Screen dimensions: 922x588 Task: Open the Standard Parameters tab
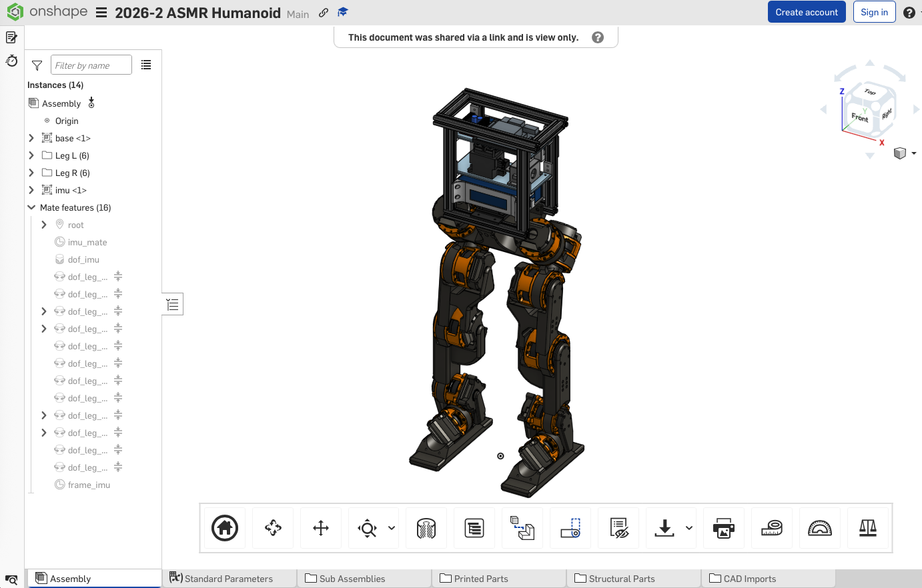pyautogui.click(x=229, y=579)
